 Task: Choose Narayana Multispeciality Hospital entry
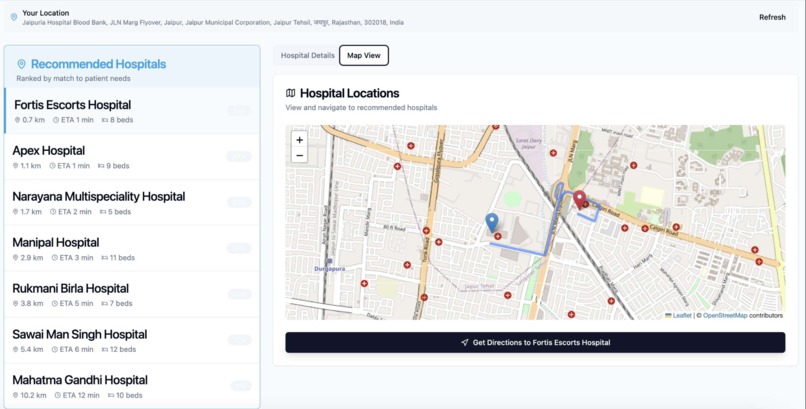click(132, 202)
